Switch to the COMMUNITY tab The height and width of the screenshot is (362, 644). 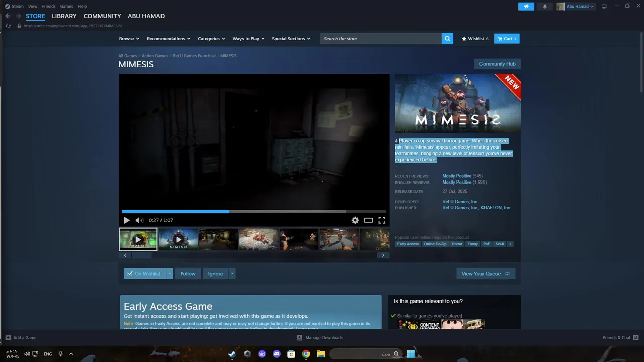tap(102, 16)
